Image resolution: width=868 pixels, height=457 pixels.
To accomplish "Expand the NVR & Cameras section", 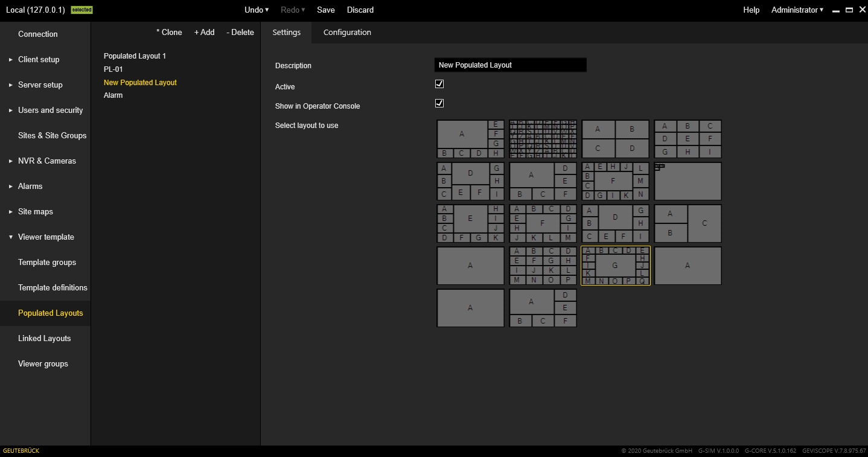I will pos(46,161).
